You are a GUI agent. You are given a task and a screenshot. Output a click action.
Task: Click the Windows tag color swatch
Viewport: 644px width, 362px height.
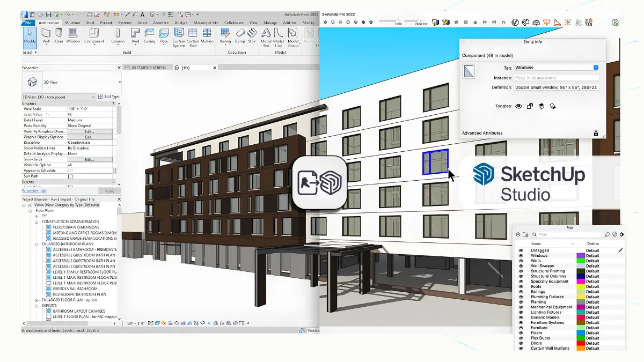coord(580,255)
